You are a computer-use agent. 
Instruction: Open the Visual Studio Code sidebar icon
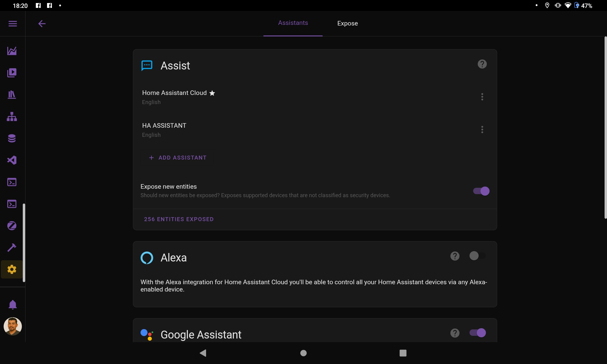(12, 160)
